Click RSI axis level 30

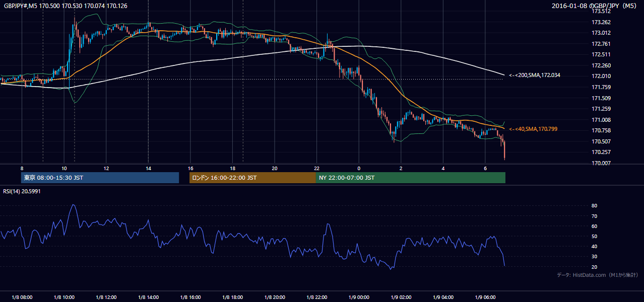(595, 256)
